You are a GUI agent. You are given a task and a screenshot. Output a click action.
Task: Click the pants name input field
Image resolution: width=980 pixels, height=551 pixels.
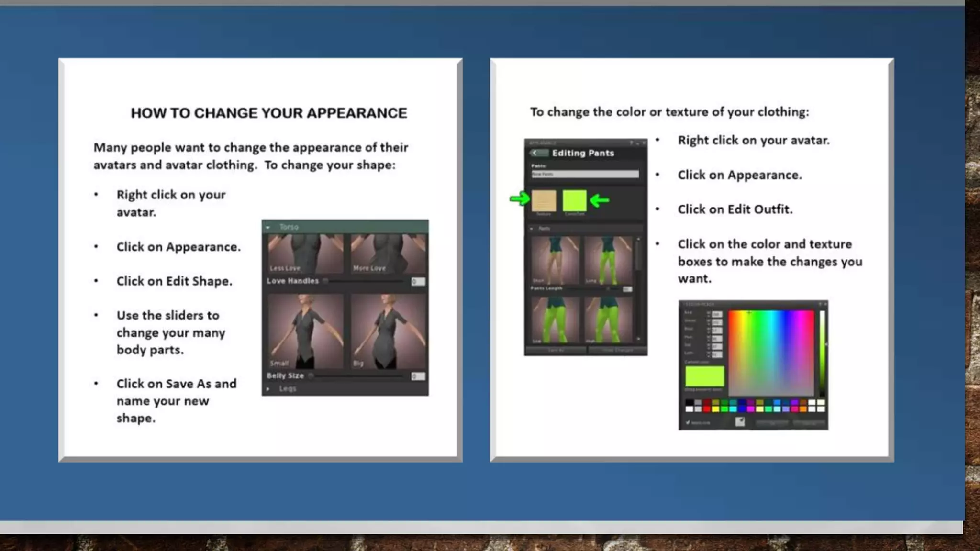click(585, 174)
